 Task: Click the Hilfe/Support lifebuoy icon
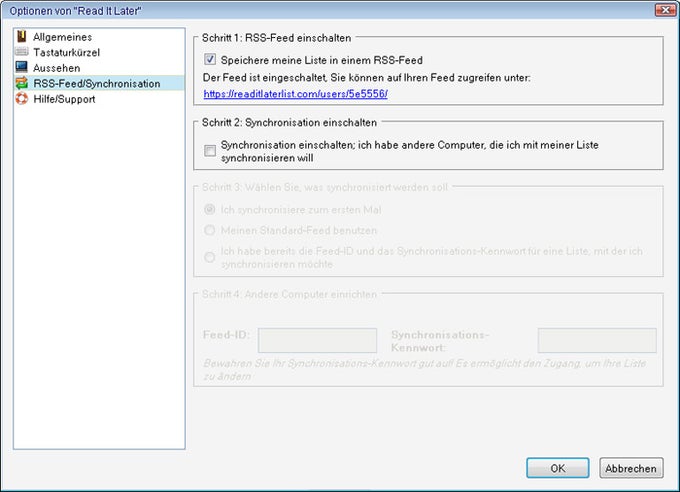click(x=22, y=99)
